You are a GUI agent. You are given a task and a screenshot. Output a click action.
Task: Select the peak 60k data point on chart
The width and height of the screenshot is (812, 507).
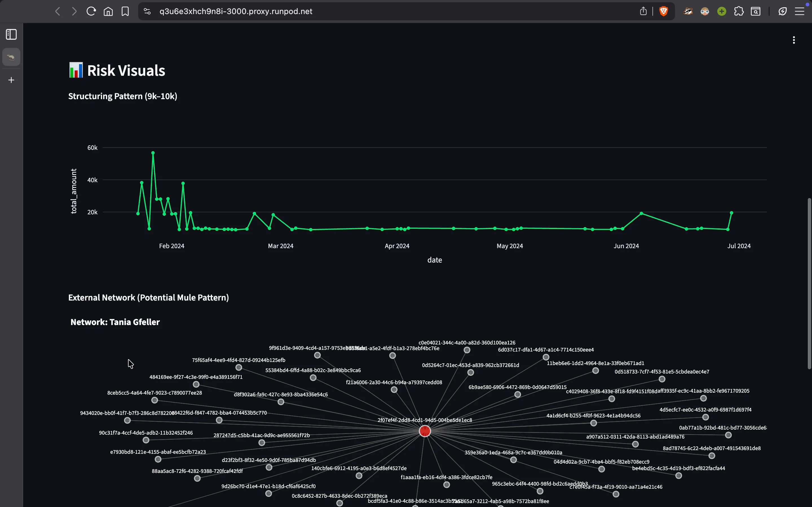153,153
